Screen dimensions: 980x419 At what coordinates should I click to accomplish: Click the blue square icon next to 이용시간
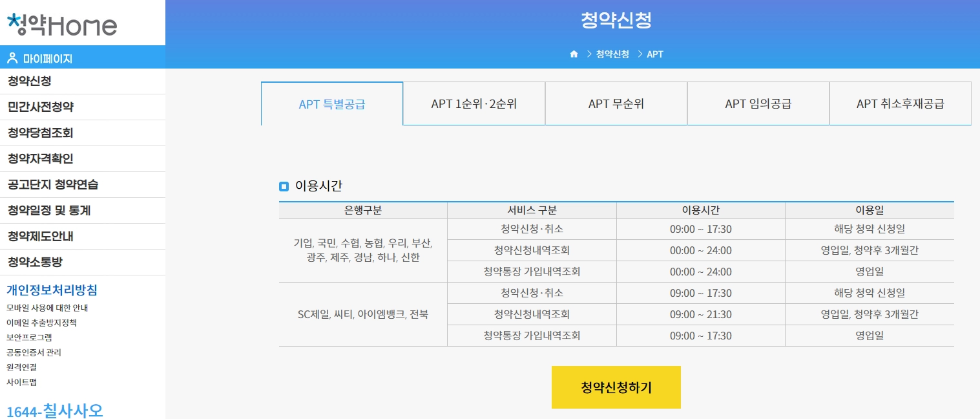click(x=284, y=186)
